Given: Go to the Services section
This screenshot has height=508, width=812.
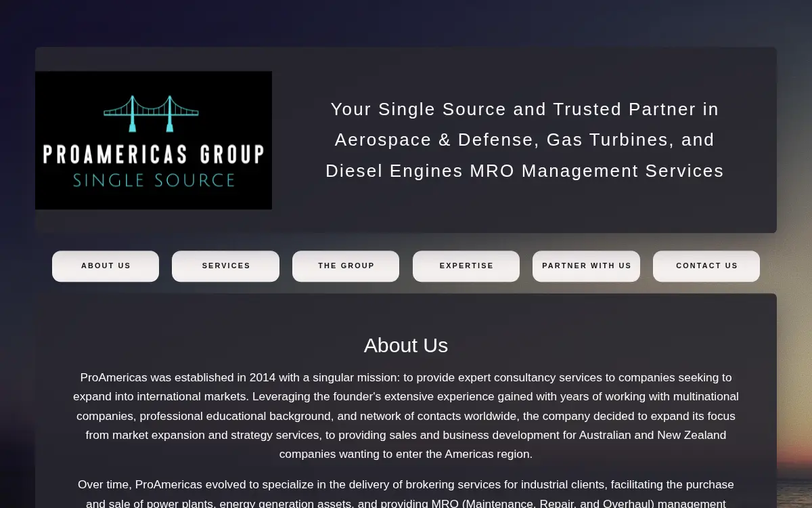Looking at the screenshot, I should (226, 266).
